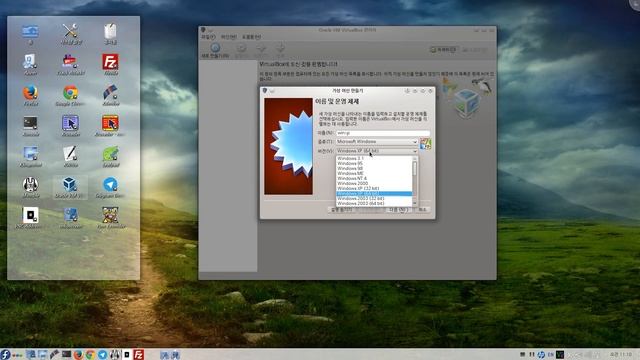Select Oracle VM VirtualBox desktop icon
Image resolution: width=640 pixels, height=360 pixels.
pos(70,186)
